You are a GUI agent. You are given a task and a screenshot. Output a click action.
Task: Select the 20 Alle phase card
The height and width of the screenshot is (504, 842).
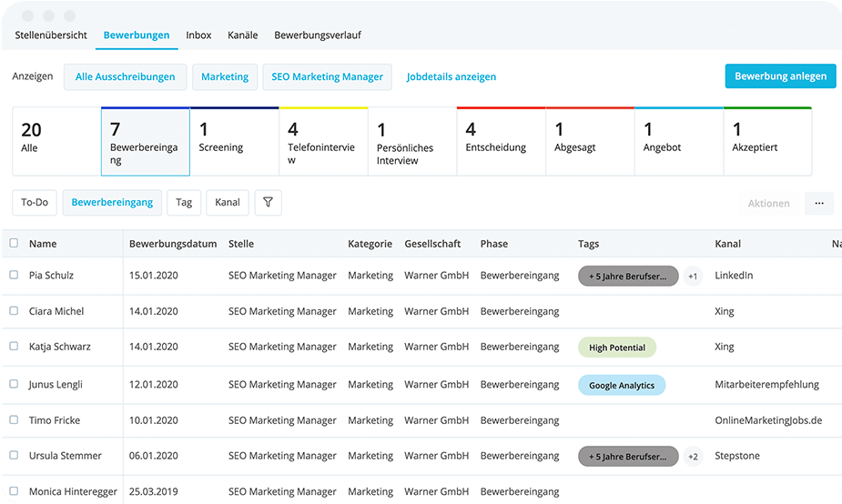click(x=56, y=141)
